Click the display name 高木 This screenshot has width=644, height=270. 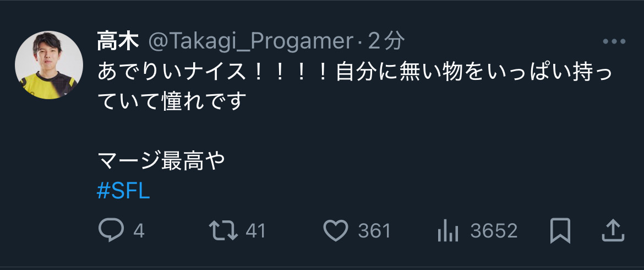118,41
